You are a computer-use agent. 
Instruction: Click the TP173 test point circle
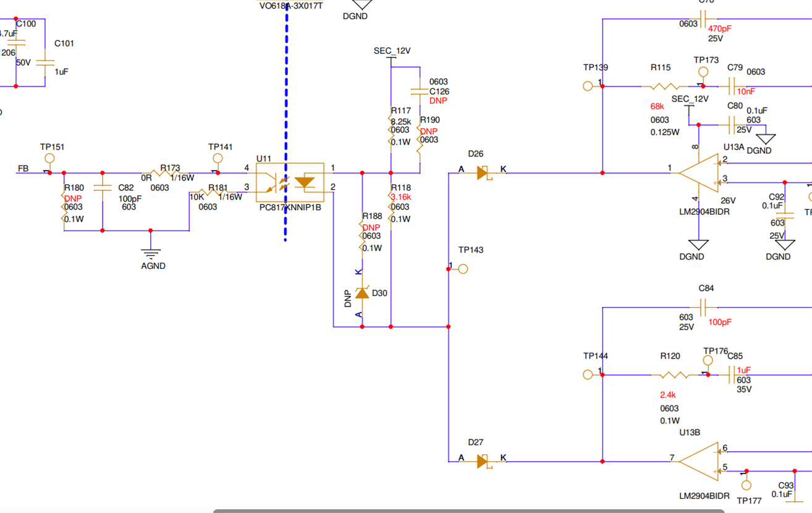(703, 72)
